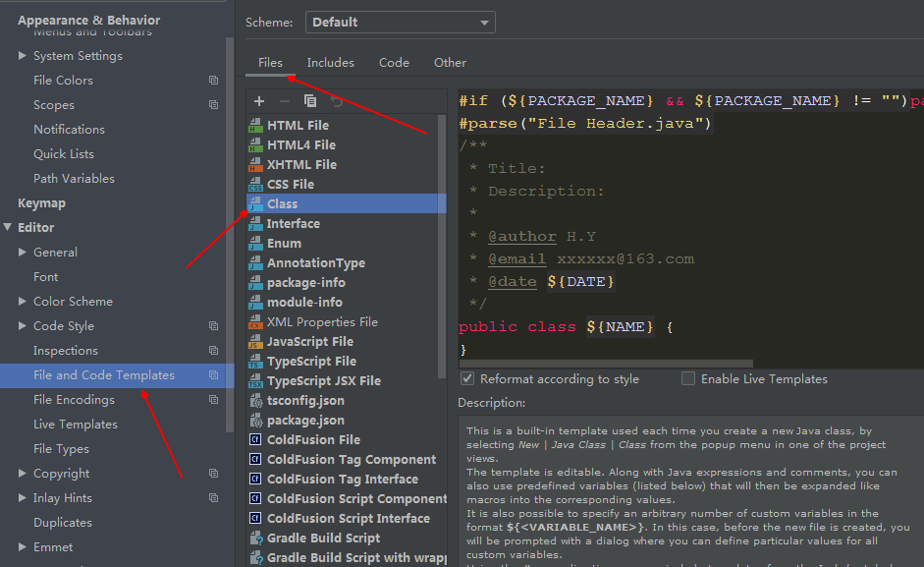Screen dimensions: 924x567
Task: Collapse the Editor section
Action: (x=8, y=227)
